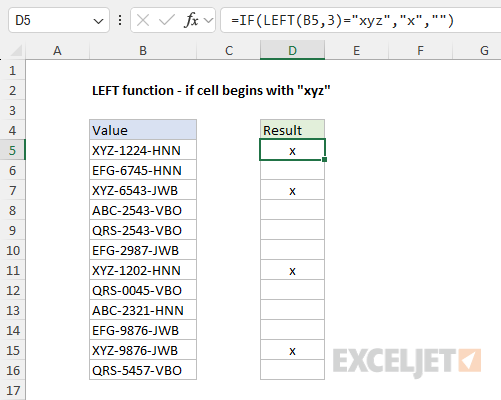Click the Result header cell
The height and width of the screenshot is (400, 501).
[292, 130]
